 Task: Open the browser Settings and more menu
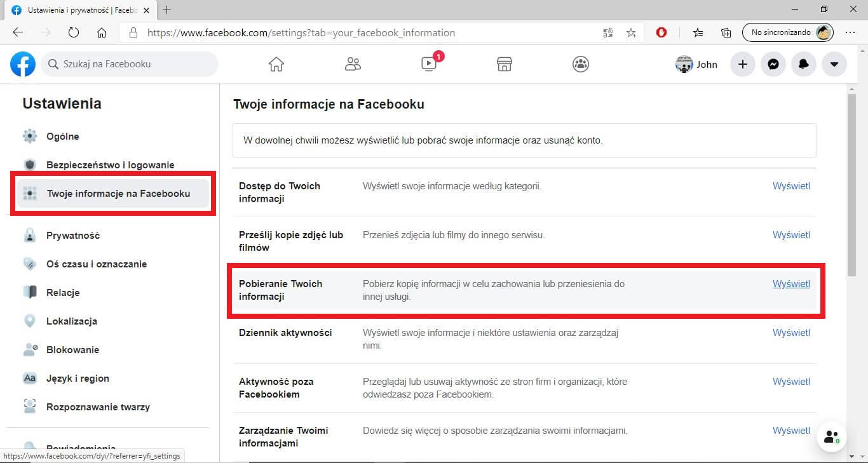pos(850,32)
